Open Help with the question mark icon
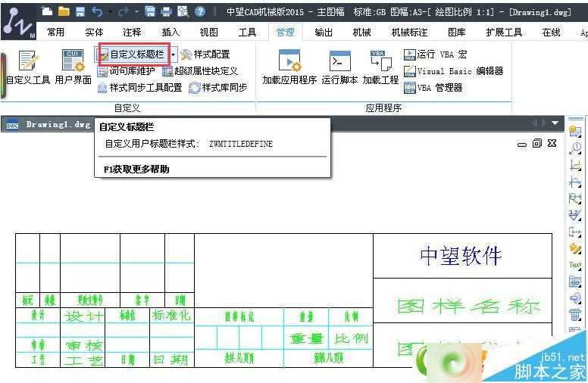 pos(200,11)
